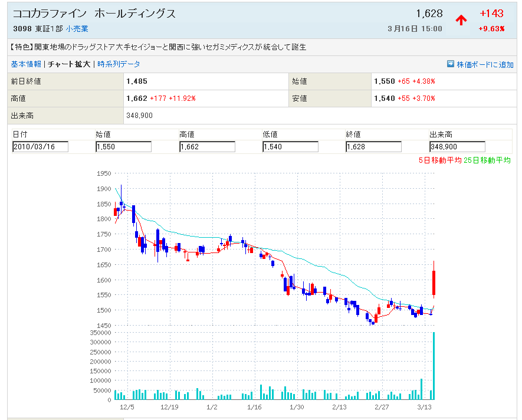Switch to the 時系列データ tab
This screenshot has height=420, width=522.
click(x=119, y=64)
